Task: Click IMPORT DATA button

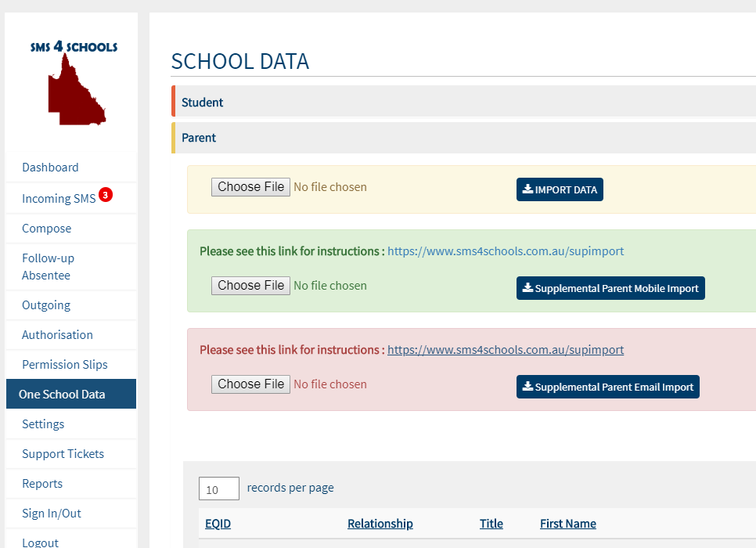Action: pos(560,189)
